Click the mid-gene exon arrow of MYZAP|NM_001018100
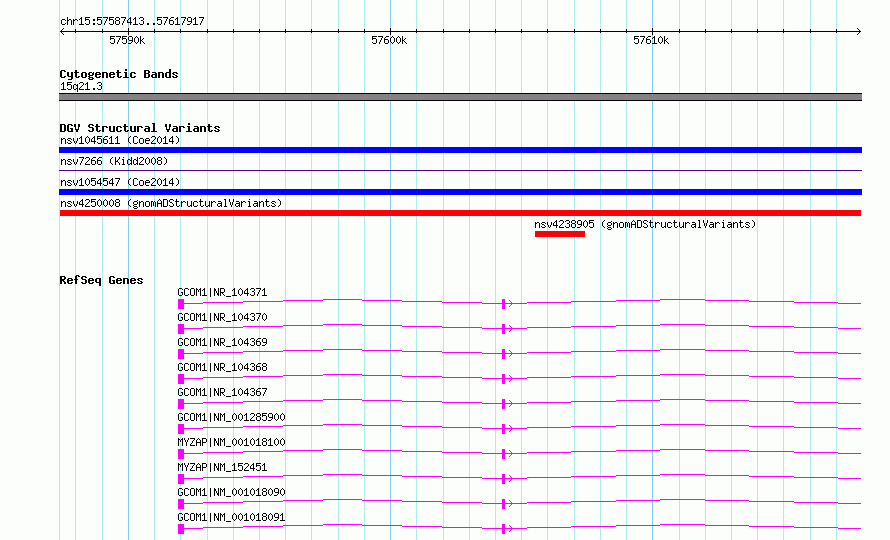890x540 pixels. (507, 454)
